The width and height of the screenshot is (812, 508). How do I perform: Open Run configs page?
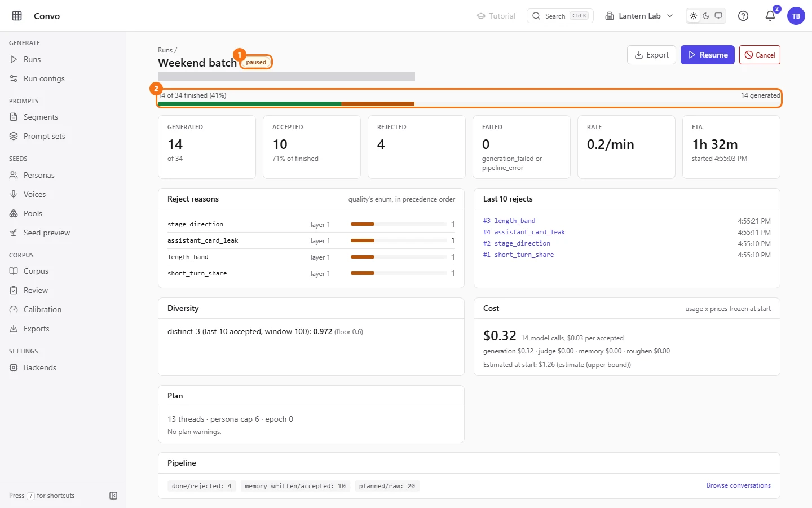[x=63, y=78]
